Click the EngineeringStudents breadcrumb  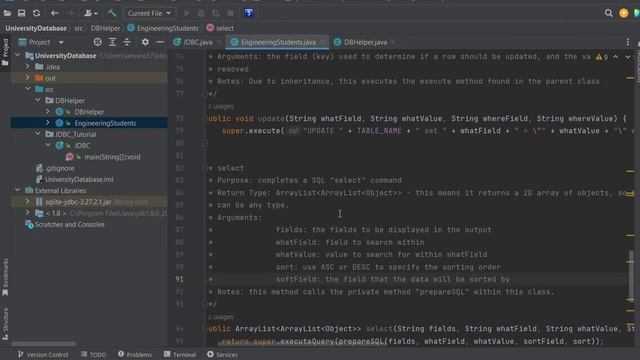pos(163,28)
